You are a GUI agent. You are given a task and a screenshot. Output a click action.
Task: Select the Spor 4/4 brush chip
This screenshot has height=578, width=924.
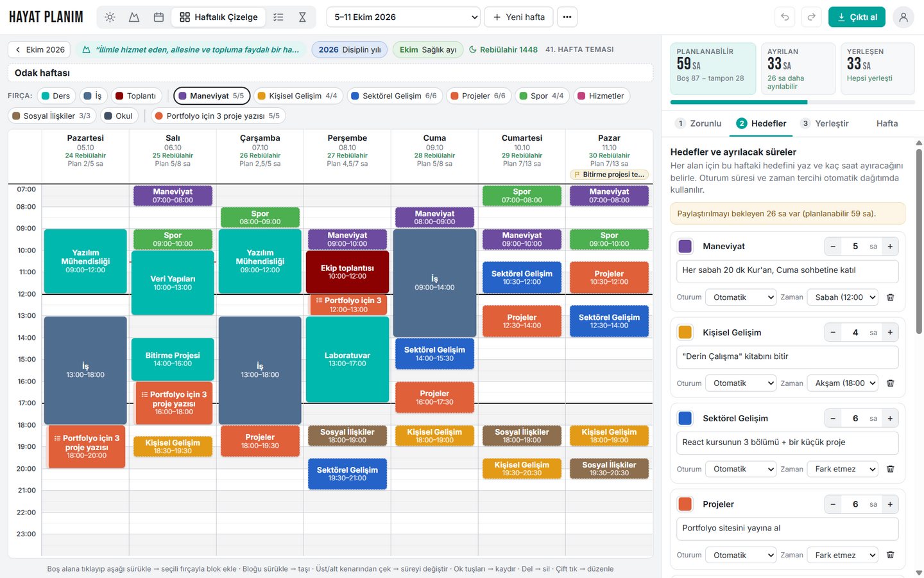(x=542, y=96)
